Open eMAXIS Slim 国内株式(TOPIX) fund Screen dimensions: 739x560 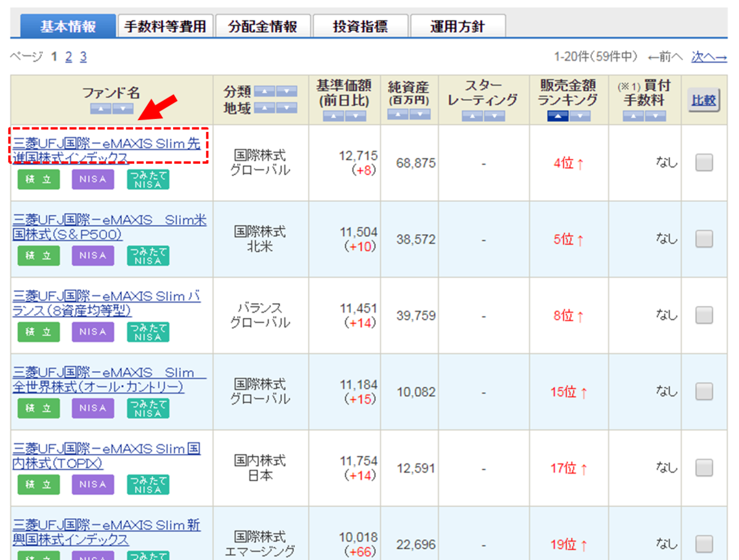pyautogui.click(x=107, y=457)
